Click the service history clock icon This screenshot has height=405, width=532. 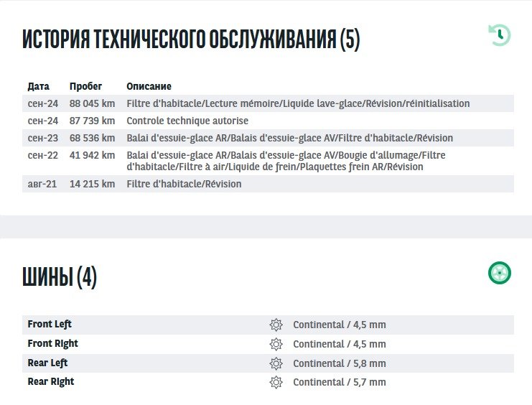pyautogui.click(x=500, y=35)
